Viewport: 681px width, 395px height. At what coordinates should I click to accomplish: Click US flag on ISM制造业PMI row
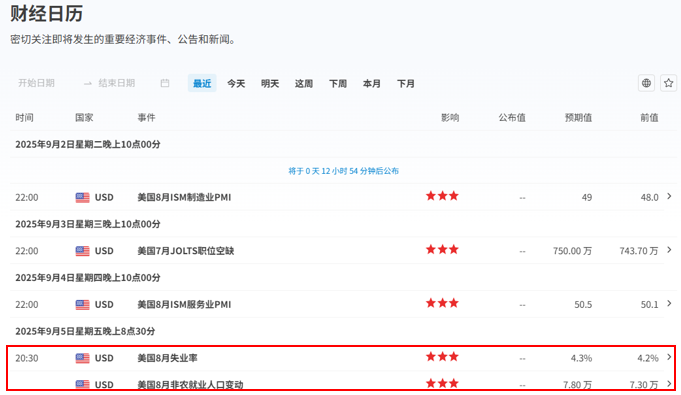click(83, 198)
